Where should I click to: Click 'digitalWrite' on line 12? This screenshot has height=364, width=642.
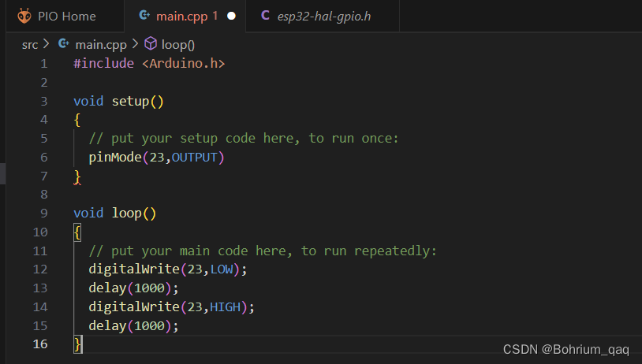point(134,269)
